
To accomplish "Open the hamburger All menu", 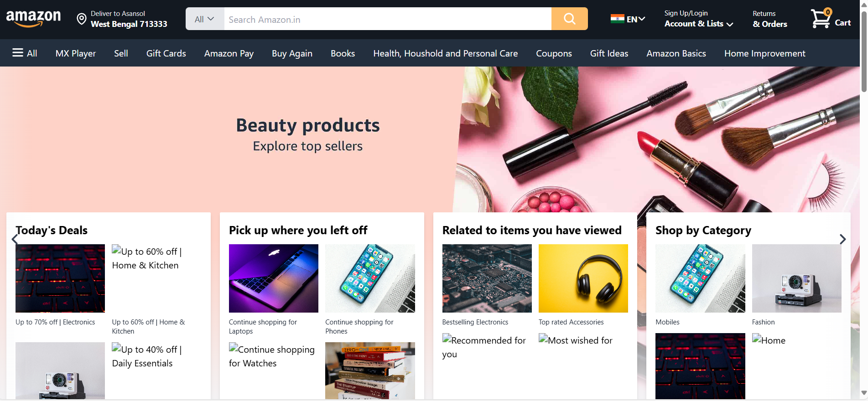I will tap(25, 53).
